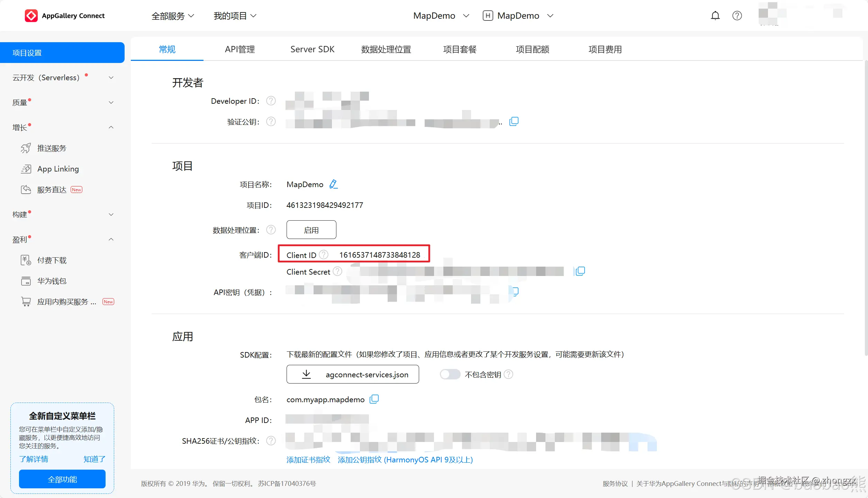This screenshot has height=498, width=868.
Task: Open the help question mark in header
Action: pos(737,16)
